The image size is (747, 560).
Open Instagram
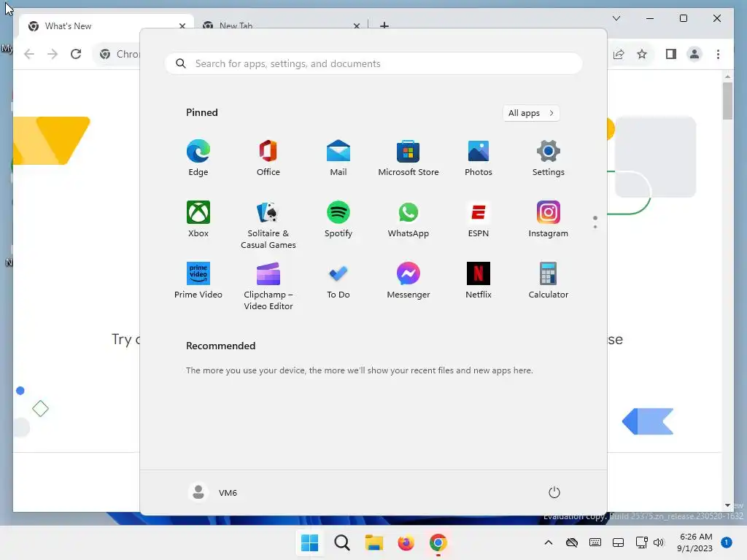tap(549, 219)
